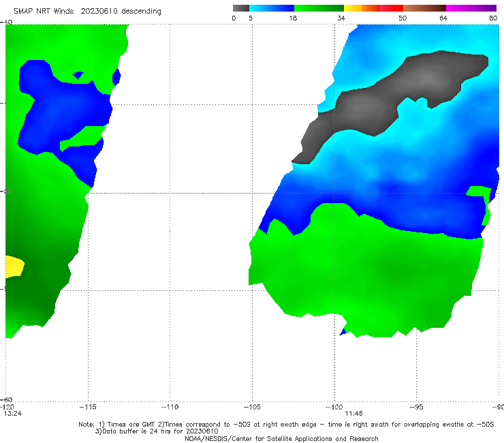Screen dimensions: 504x443
Task: Click the swath time '13:24'
Action: [x=13, y=414]
